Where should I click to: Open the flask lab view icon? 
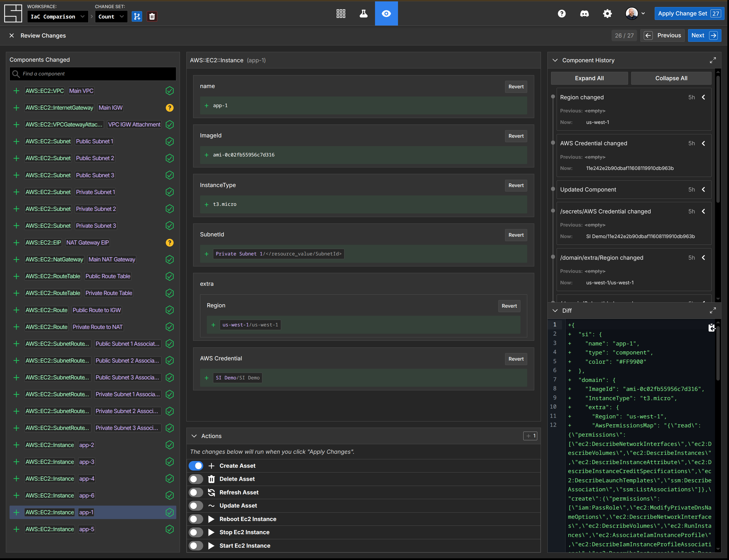click(x=363, y=14)
